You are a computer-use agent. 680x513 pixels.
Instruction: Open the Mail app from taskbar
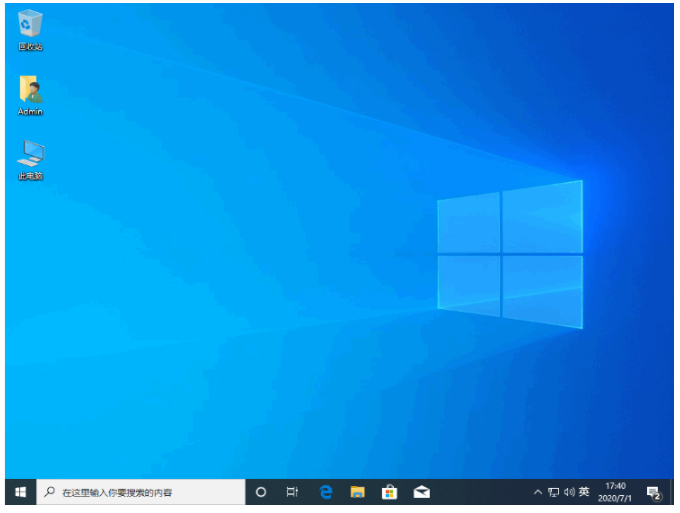click(421, 492)
